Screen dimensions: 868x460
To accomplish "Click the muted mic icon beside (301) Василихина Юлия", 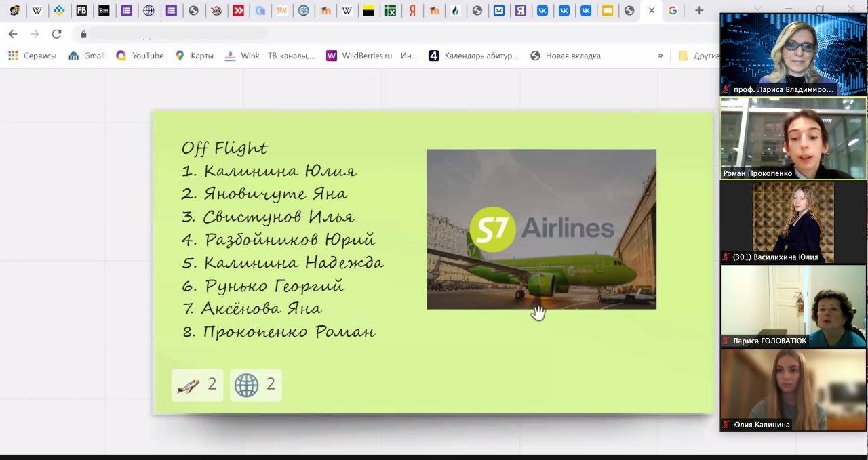I will tap(726, 257).
